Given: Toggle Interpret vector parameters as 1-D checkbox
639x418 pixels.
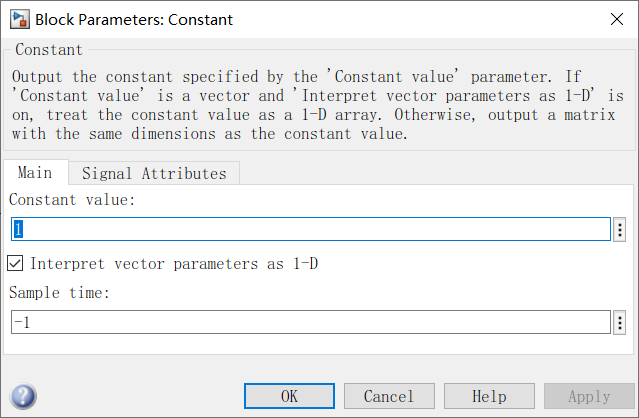Looking at the screenshot, I should click(16, 264).
